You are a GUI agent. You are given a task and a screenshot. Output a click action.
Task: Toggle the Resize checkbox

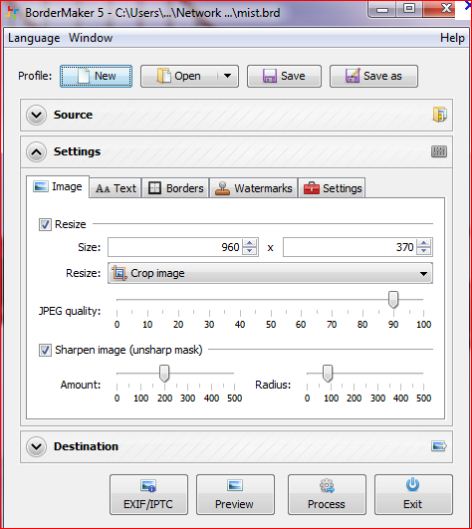45,224
